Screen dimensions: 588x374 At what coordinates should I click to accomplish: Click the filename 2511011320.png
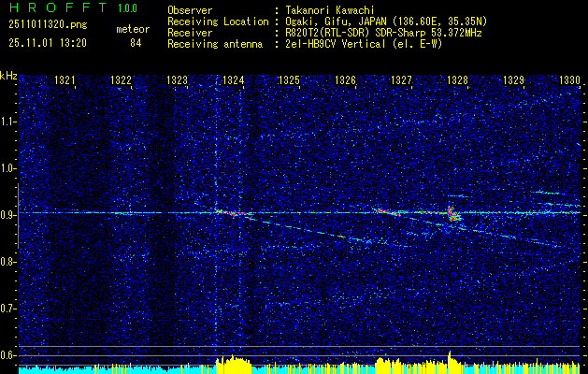[x=48, y=25]
